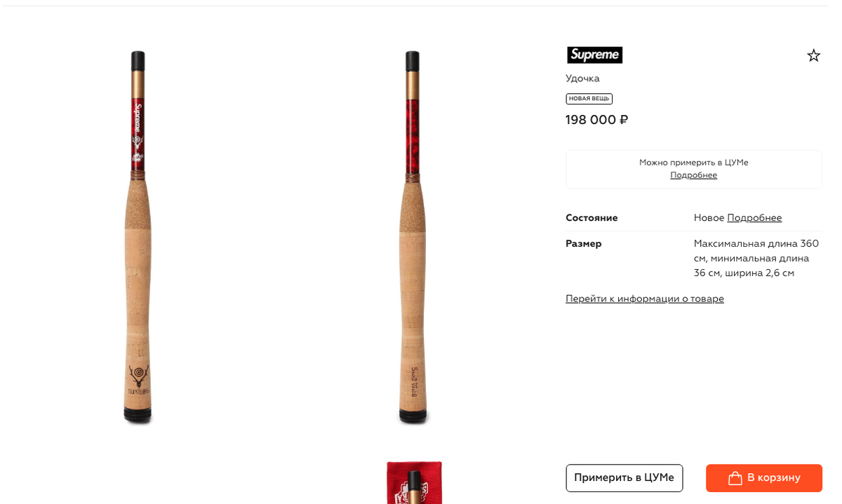Viewport: 842px width, 504px height.
Task: Open Подробнее link under ЦУМ try-on notice
Action: click(693, 175)
